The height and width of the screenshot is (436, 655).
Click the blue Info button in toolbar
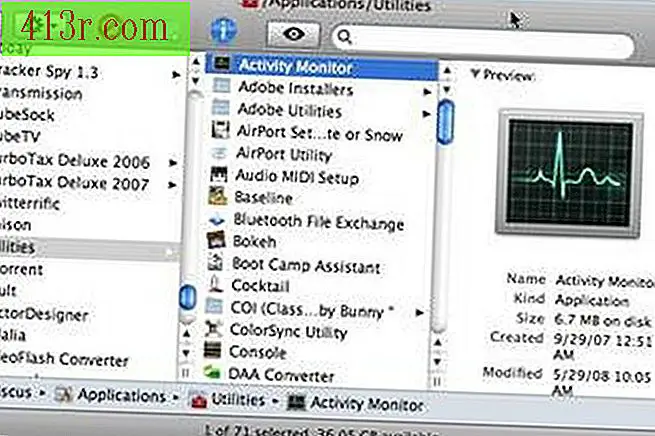(224, 30)
